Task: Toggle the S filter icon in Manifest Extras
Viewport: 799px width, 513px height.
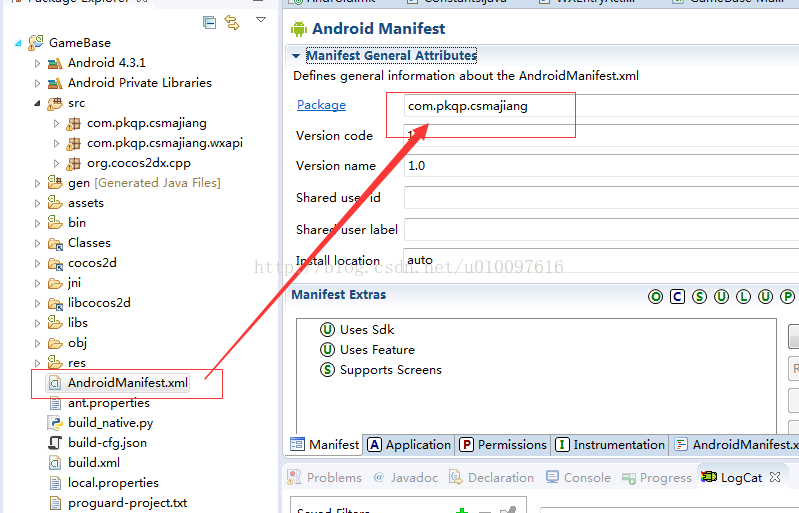Action: pos(699,296)
